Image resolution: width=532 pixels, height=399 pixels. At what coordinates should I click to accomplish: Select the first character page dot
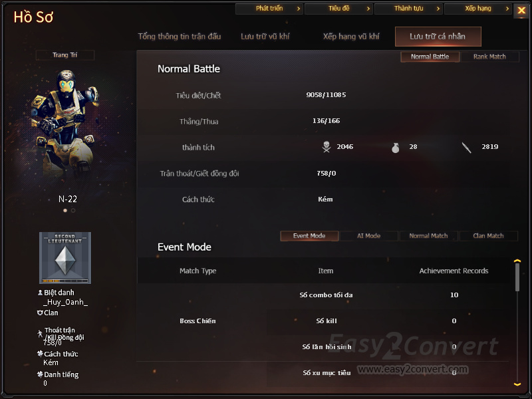click(x=65, y=210)
